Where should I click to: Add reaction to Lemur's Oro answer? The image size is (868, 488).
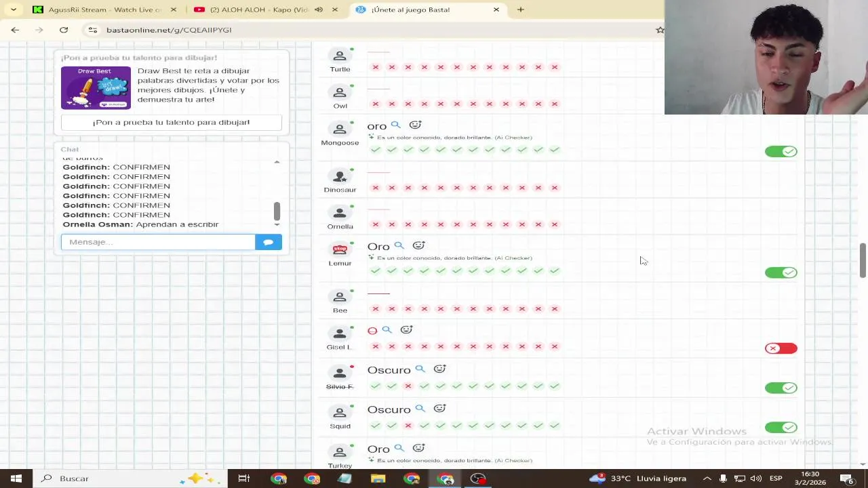(x=419, y=246)
